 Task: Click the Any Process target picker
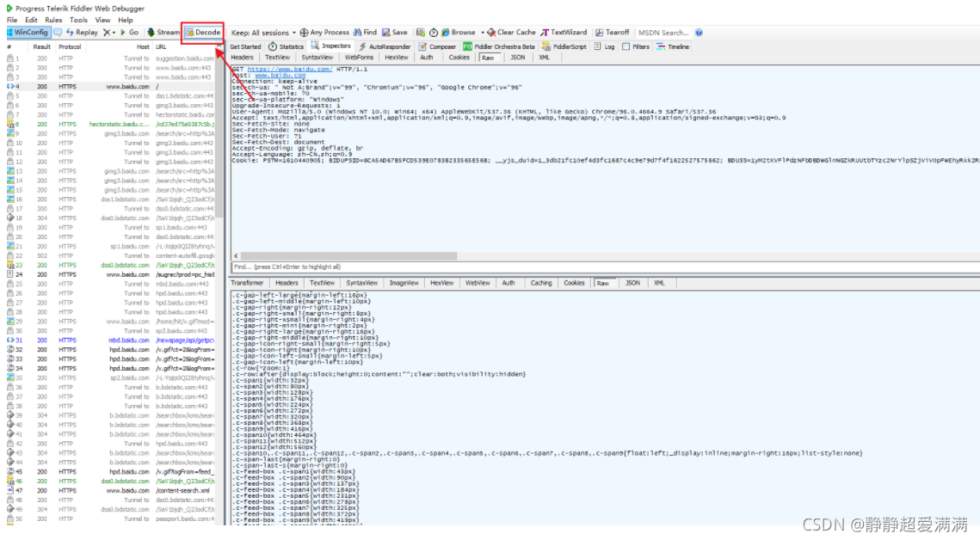(x=324, y=33)
